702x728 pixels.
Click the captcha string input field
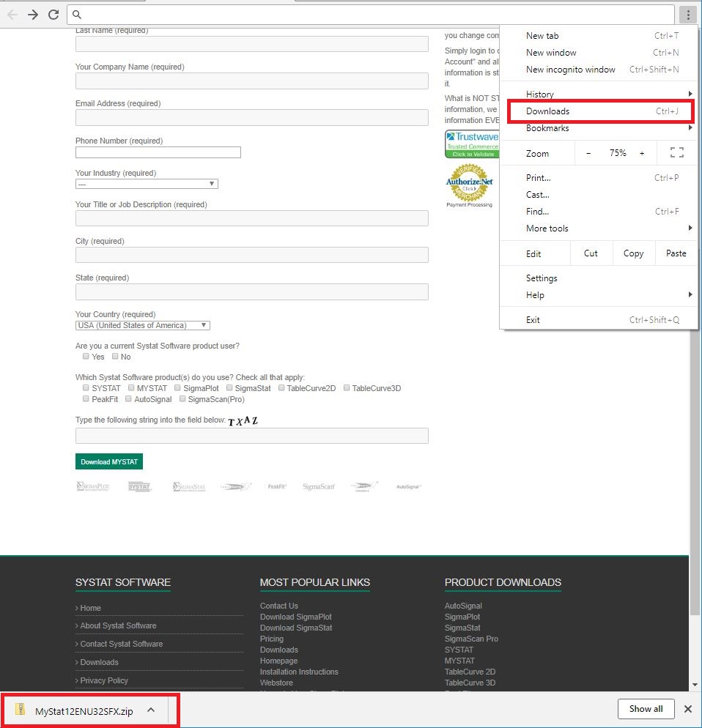(x=252, y=436)
